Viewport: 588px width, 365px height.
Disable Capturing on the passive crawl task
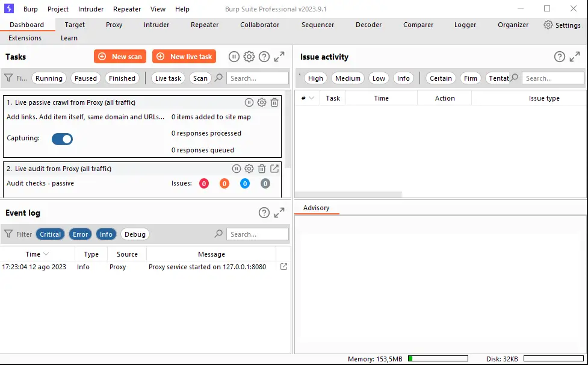point(62,139)
